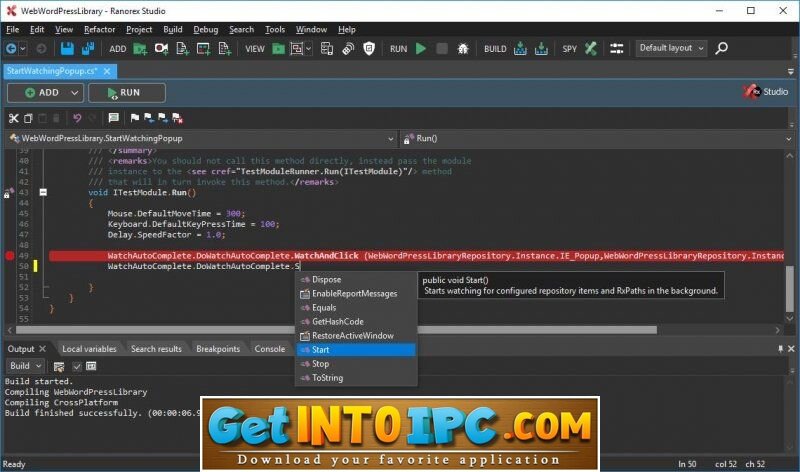800x472 pixels.
Task: Click the first BUILD download icon
Action: click(x=520, y=49)
